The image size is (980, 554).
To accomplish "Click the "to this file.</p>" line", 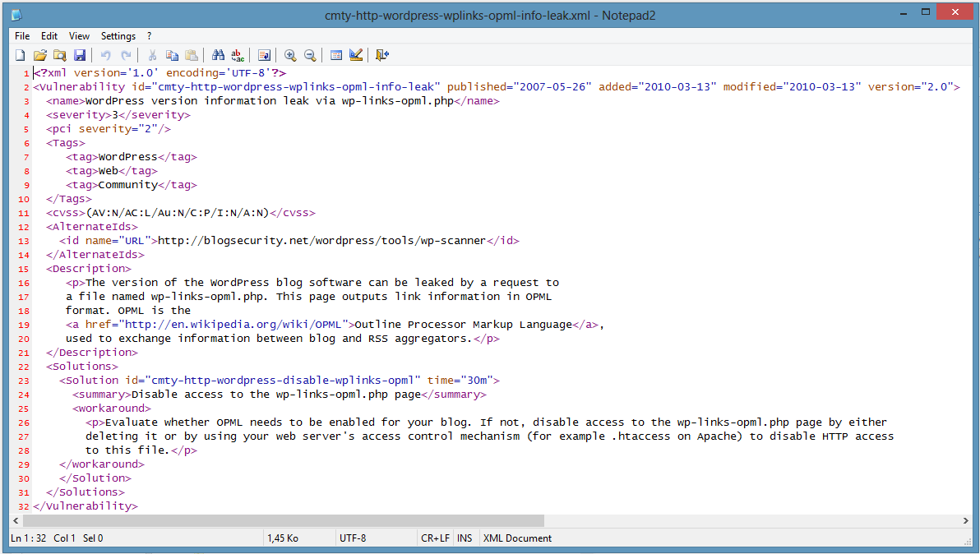I will click(141, 450).
